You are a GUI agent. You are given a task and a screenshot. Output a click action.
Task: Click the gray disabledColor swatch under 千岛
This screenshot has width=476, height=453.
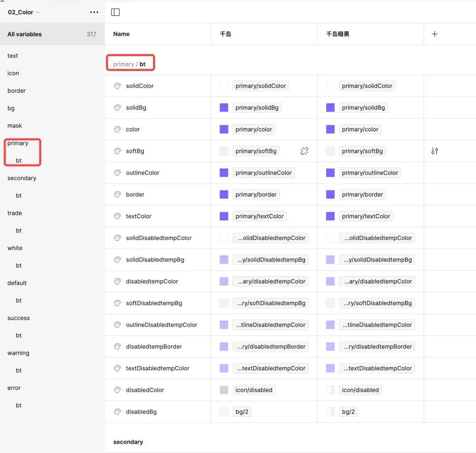pos(224,390)
